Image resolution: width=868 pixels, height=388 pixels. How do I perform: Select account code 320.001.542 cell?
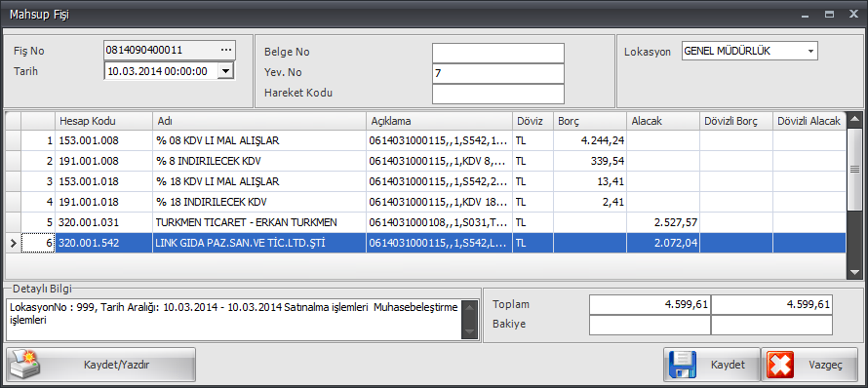pyautogui.click(x=103, y=243)
